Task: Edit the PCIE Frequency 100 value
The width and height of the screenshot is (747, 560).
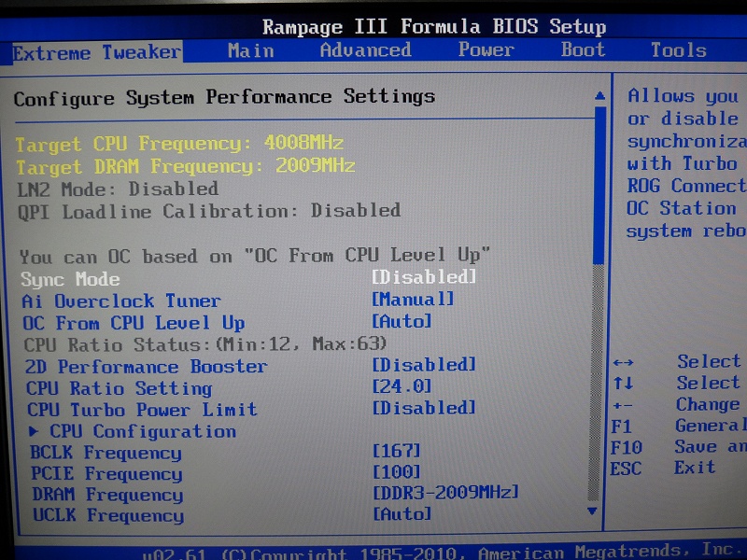Action: tap(396, 472)
